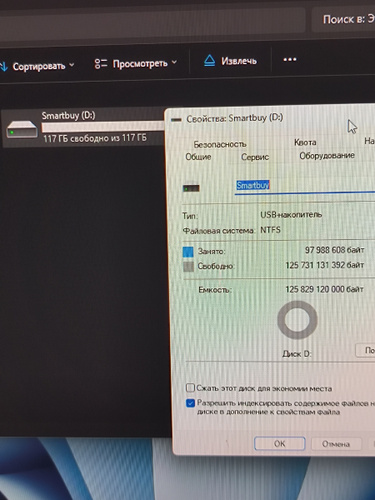375x500 pixels.
Task: Select the Smartbuy (D:) drive icon
Action: pos(22,129)
